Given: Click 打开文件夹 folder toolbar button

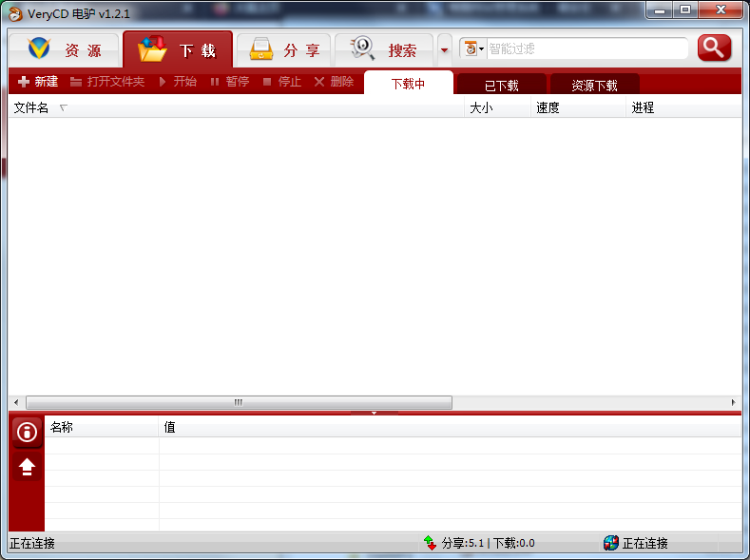Looking at the screenshot, I should click(107, 82).
